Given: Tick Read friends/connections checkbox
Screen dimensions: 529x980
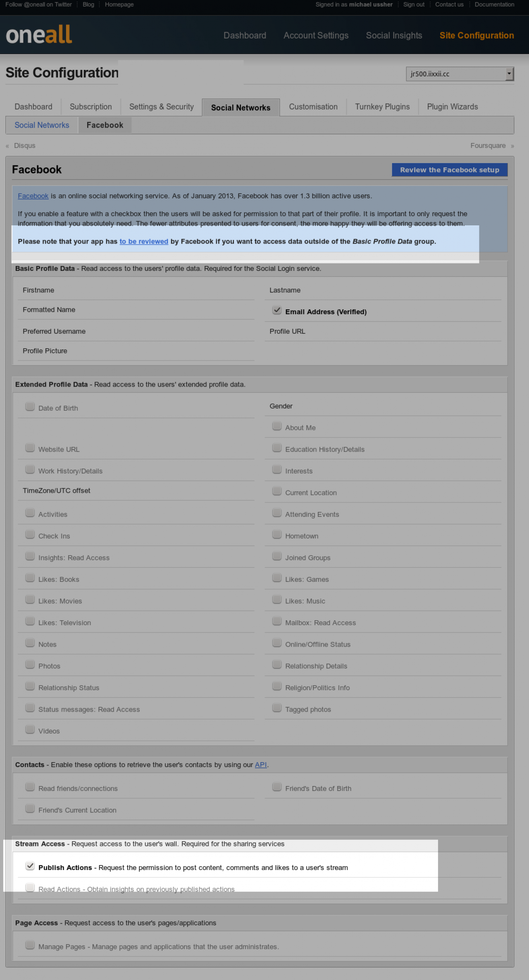Looking at the screenshot, I should pyautogui.click(x=30, y=787).
